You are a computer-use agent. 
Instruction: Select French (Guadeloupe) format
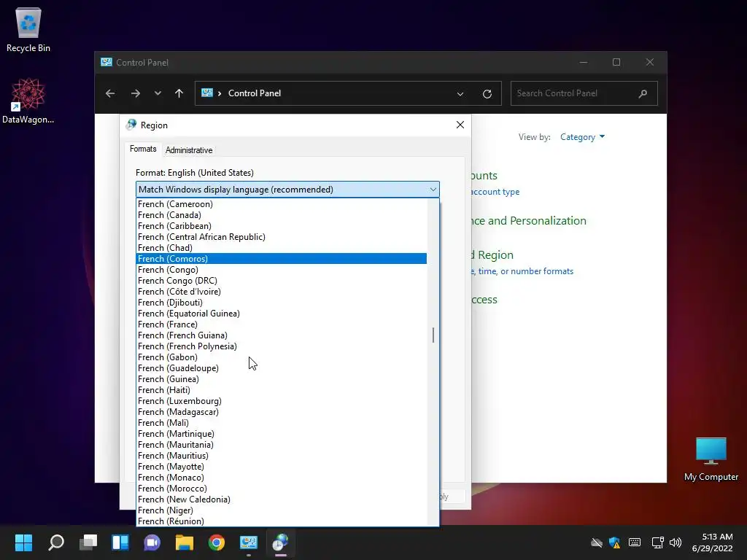(x=281, y=368)
